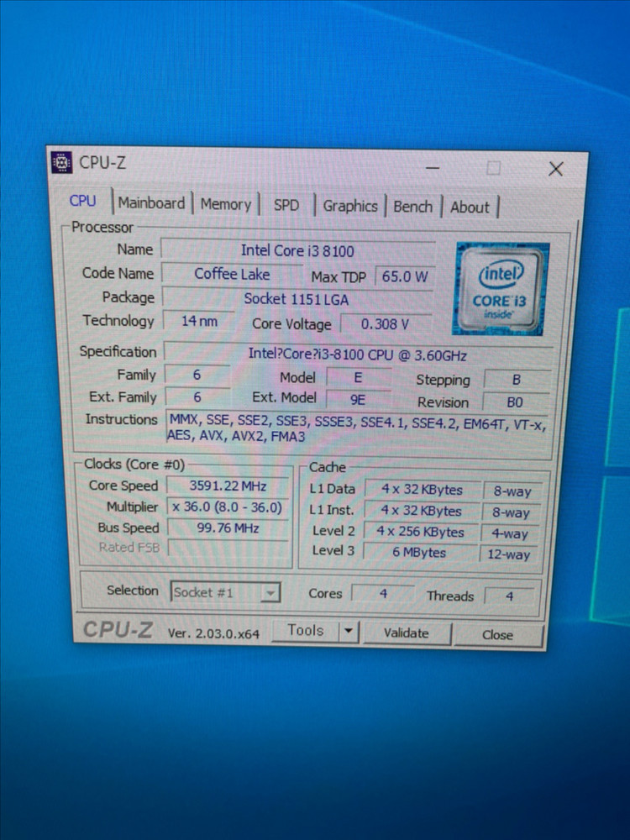Click the Close button at bottom

[x=497, y=635]
